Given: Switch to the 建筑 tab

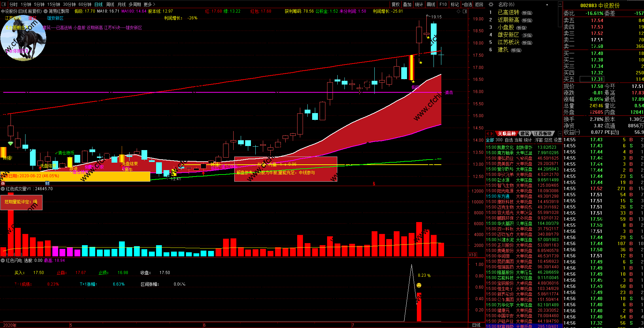Looking at the screenshot, I should click(x=525, y=133).
